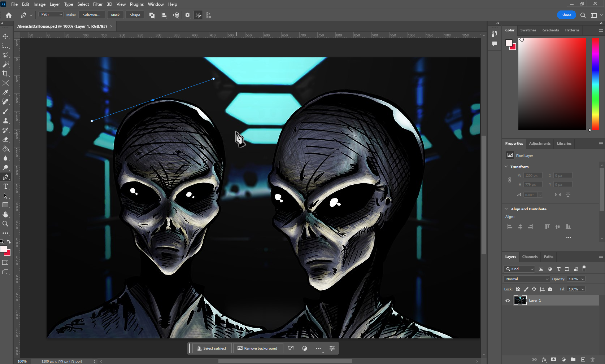Click the Mask button
Viewport: 605px width, 364px height.
(x=115, y=15)
